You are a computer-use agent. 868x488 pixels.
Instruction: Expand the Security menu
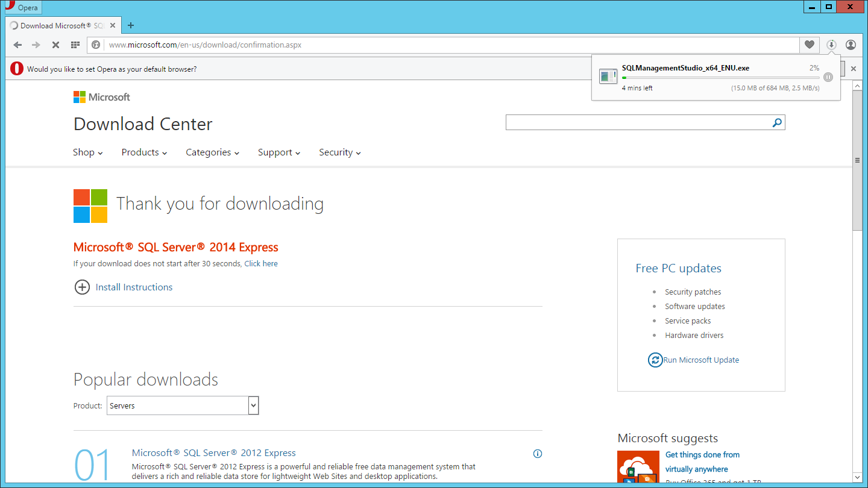[340, 152]
